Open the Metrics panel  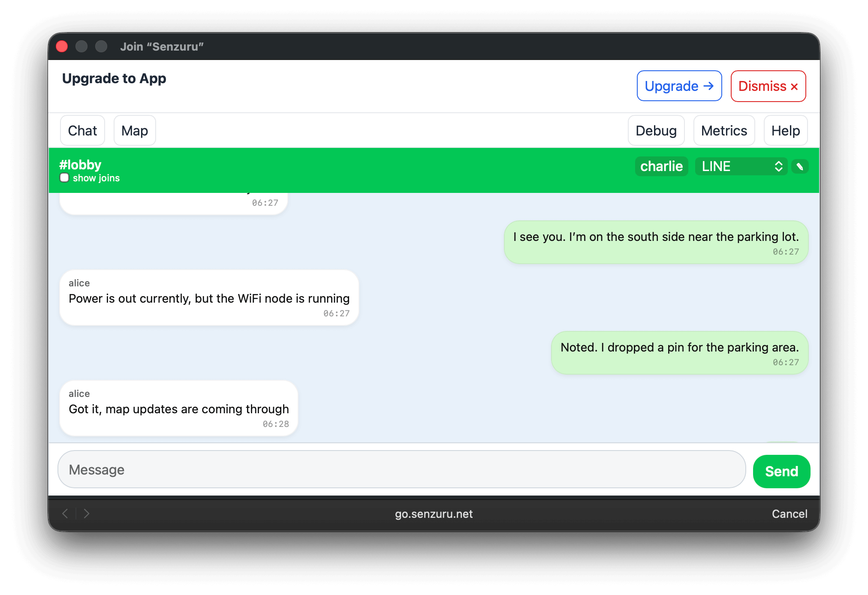click(x=723, y=131)
